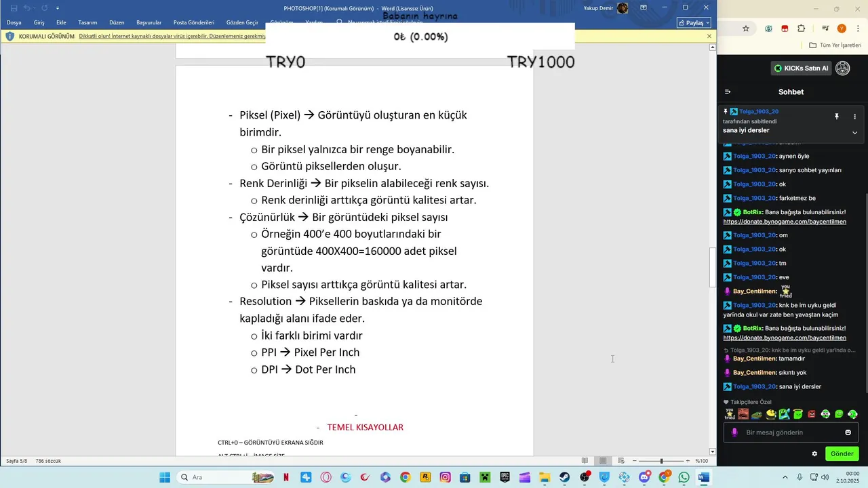Insert the 'you tried' star emote
Viewport: 868px width, 488px height.
pyautogui.click(x=730, y=413)
